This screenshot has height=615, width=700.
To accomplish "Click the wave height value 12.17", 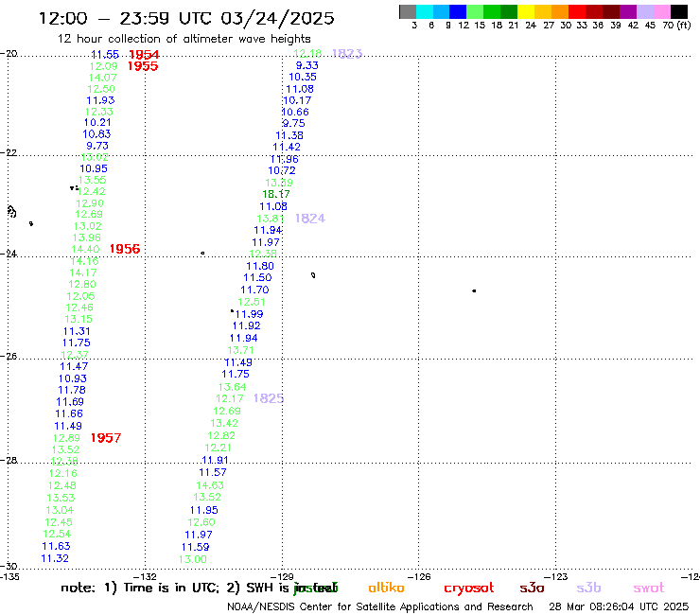I will point(230,398).
